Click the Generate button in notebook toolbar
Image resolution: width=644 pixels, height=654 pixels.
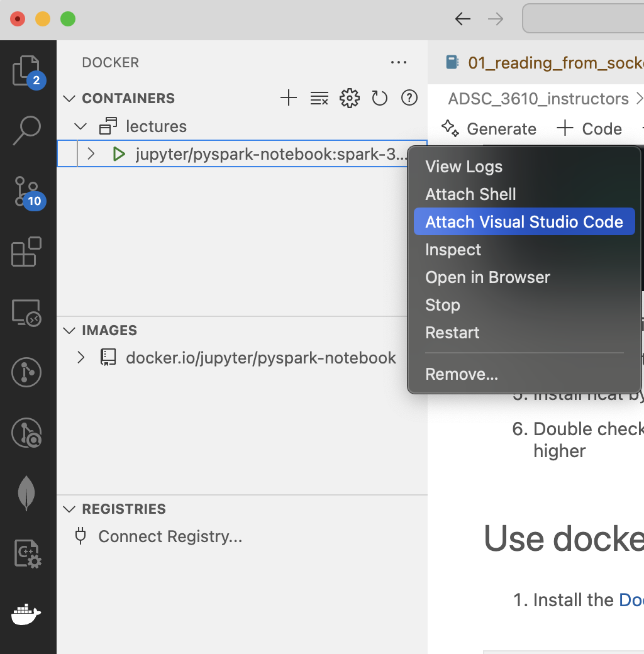[489, 128]
